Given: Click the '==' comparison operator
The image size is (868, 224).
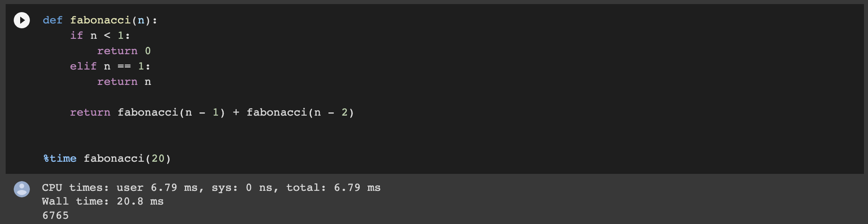Looking at the screenshot, I should [x=124, y=66].
